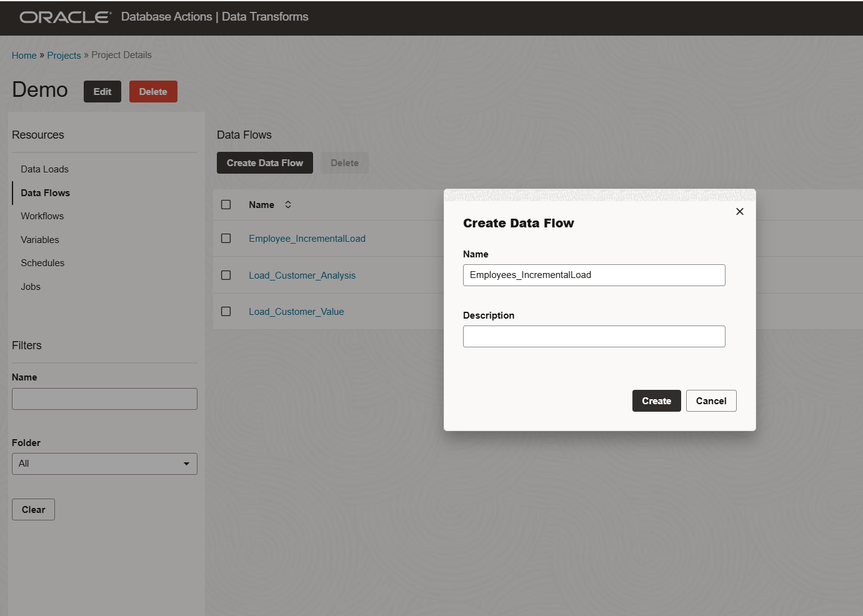This screenshot has height=616, width=863.
Task: Open Schedules from the sidebar
Action: coord(42,263)
